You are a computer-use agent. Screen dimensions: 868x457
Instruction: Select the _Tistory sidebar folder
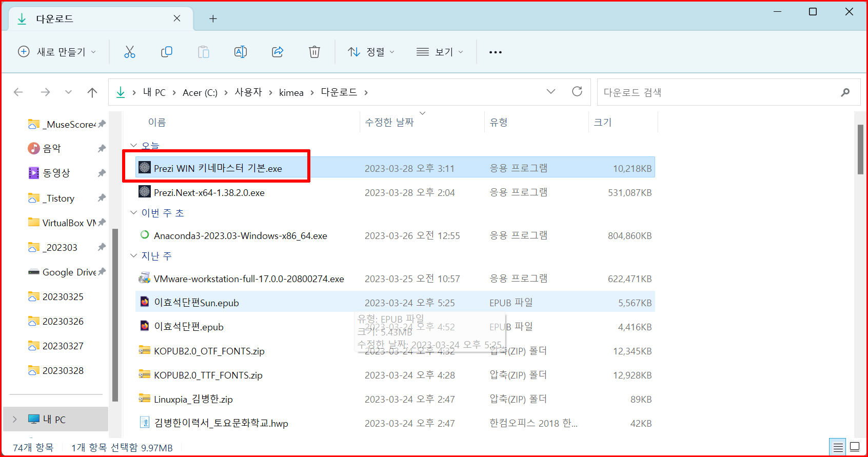51,198
